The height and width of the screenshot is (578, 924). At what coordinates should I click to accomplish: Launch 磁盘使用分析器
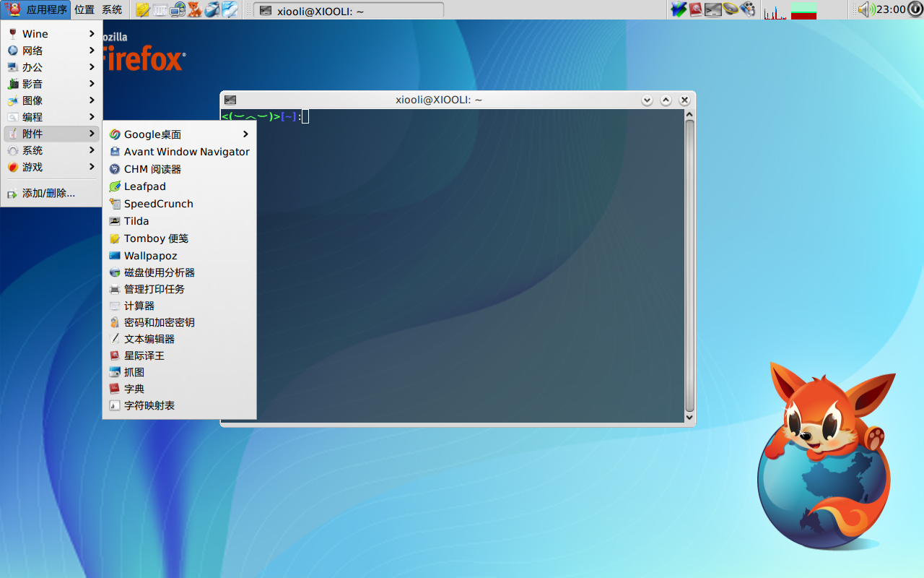(180, 272)
